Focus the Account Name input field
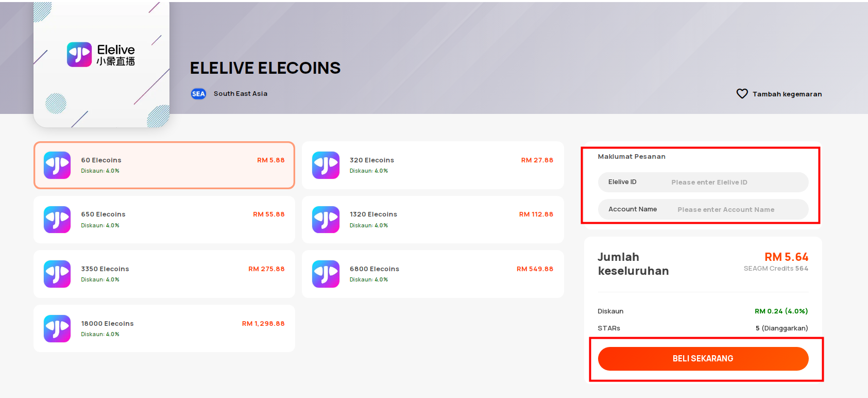 click(703, 209)
